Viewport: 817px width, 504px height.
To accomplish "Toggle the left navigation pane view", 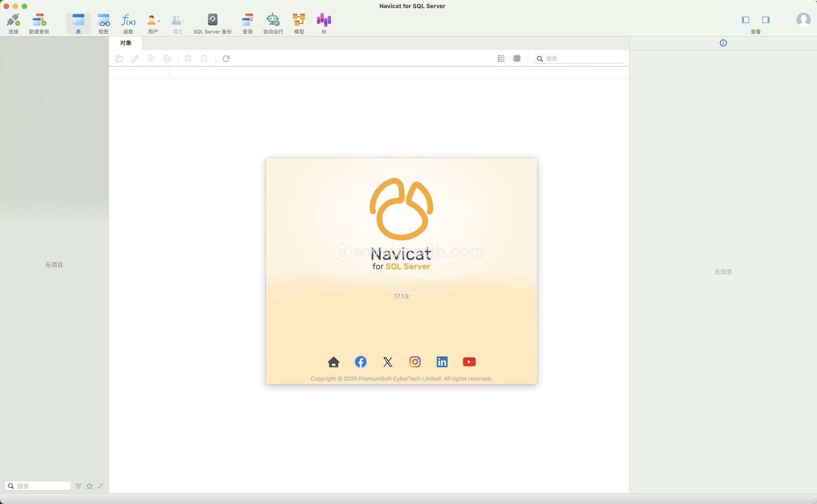I will [x=746, y=20].
